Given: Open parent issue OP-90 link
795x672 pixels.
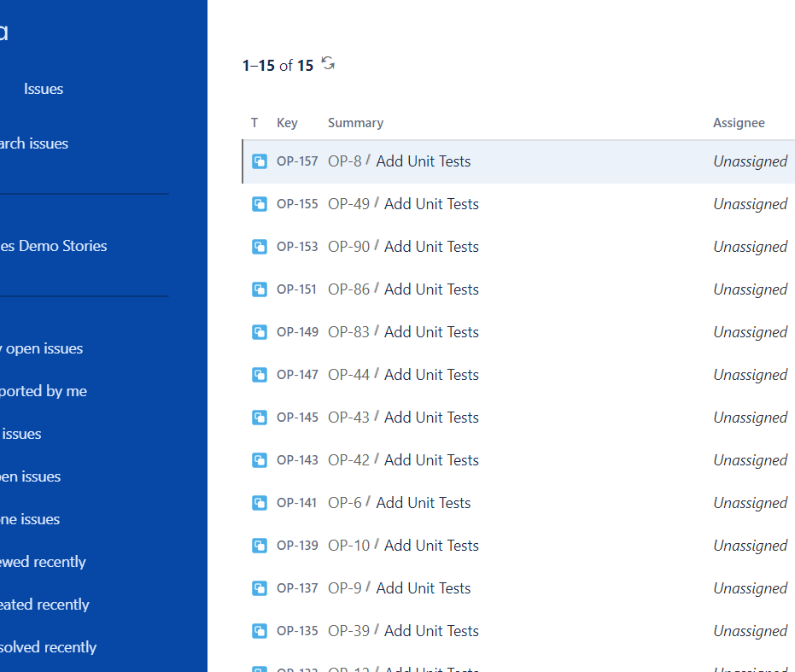Looking at the screenshot, I should 348,247.
